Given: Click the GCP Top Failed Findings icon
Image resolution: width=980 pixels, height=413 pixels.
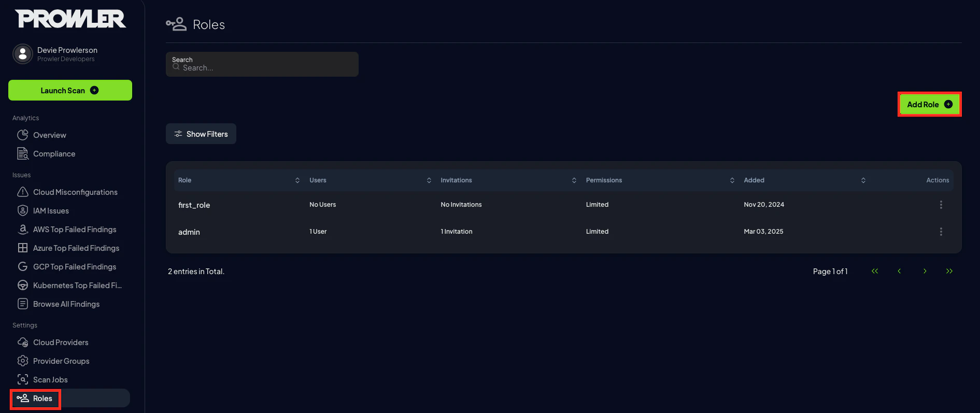Looking at the screenshot, I should [x=23, y=266].
